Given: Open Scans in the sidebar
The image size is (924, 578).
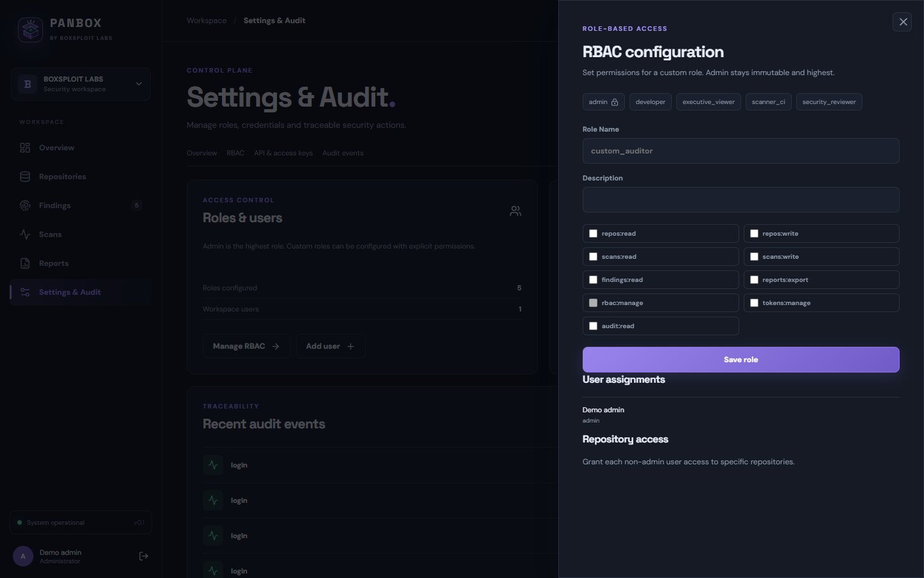Looking at the screenshot, I should click(x=81, y=234).
